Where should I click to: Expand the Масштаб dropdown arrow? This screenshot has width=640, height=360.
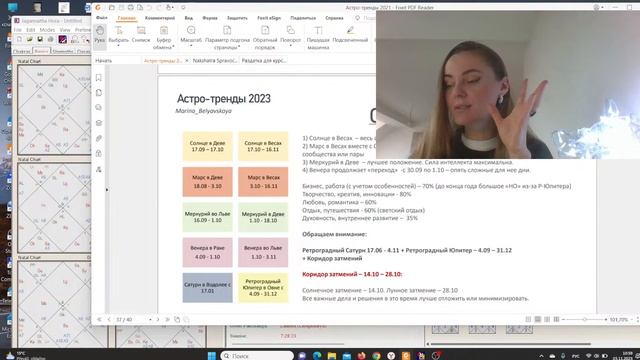pyautogui.click(x=191, y=46)
